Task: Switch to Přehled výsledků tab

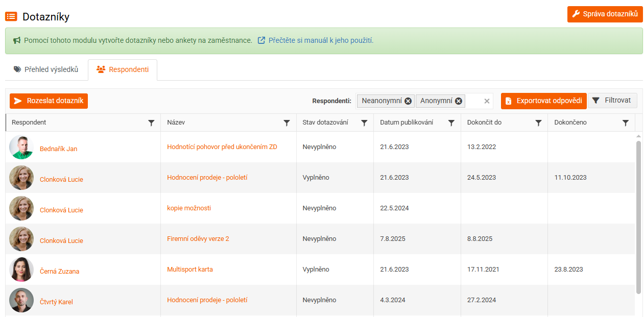Action: click(46, 69)
